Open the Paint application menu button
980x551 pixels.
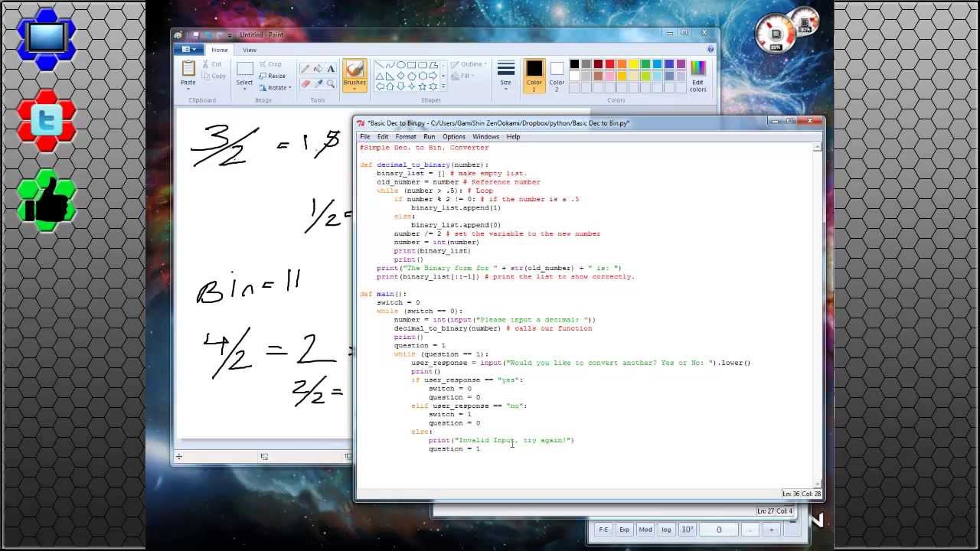(x=188, y=49)
